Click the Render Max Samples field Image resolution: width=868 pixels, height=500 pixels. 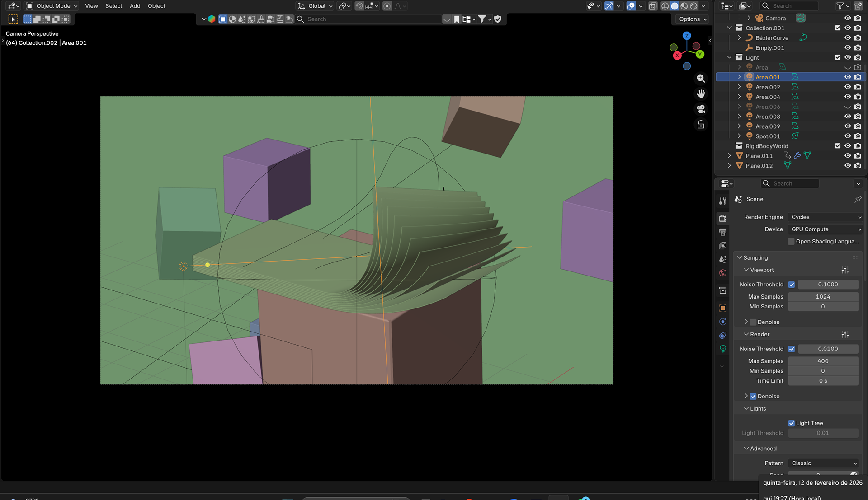pos(823,361)
